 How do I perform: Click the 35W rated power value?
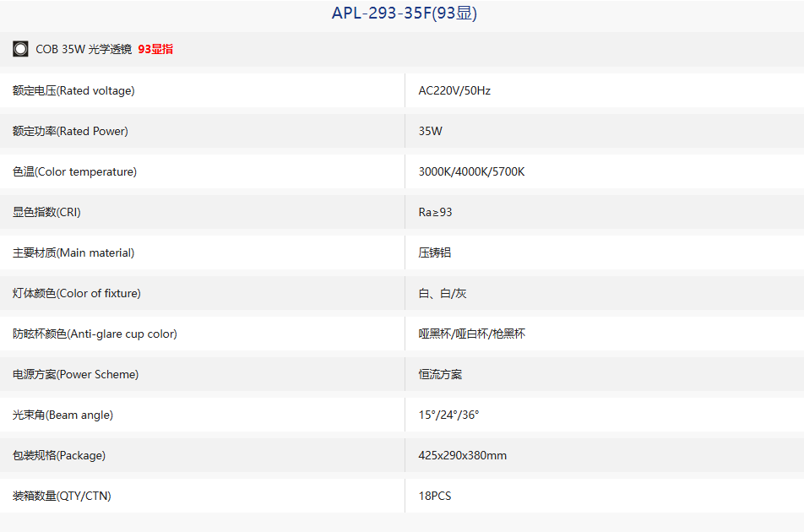pos(430,131)
